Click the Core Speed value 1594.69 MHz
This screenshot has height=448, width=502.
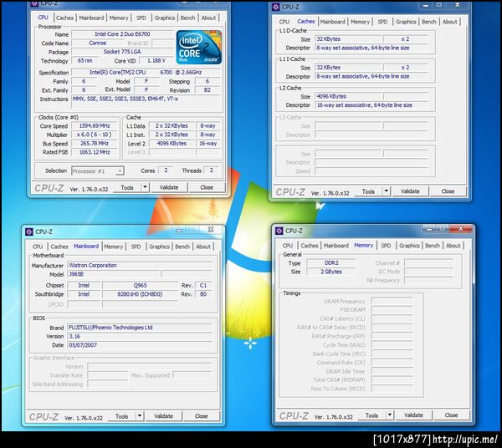click(x=95, y=125)
